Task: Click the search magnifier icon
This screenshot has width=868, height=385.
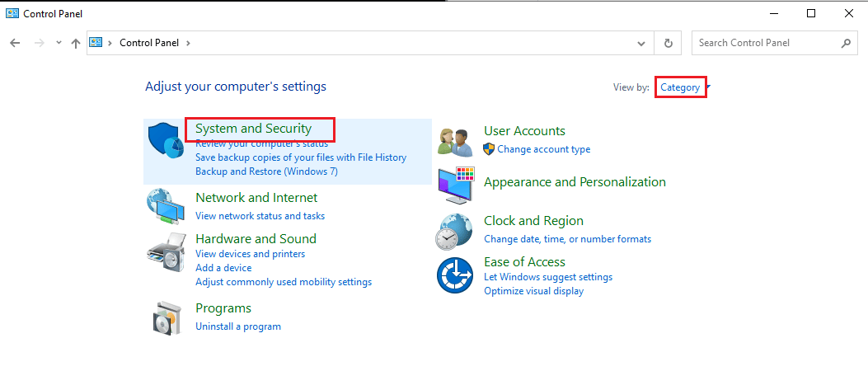Action: 845,43
